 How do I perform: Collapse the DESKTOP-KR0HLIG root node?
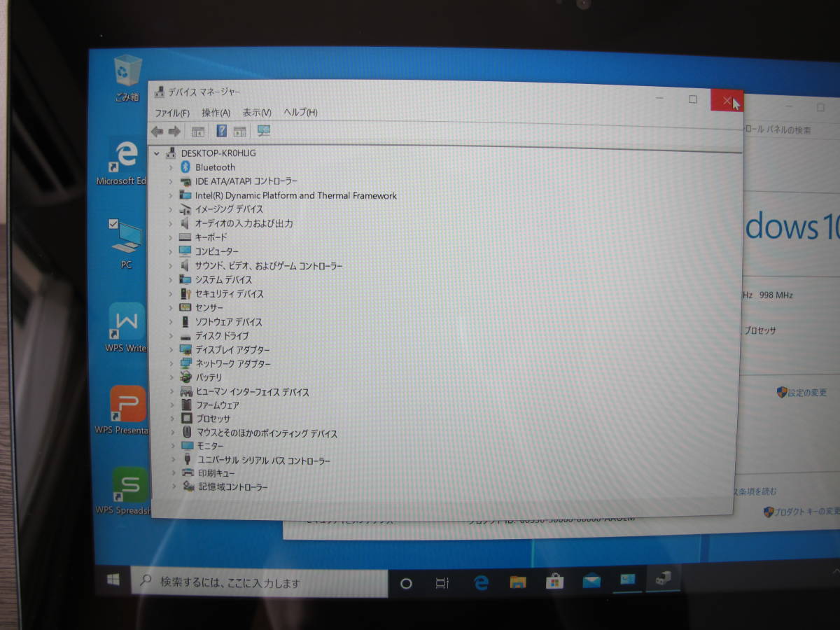[x=156, y=153]
